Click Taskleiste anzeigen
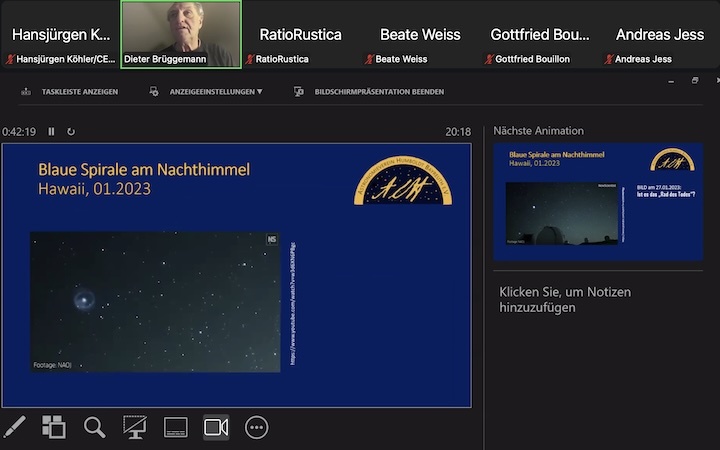 pyautogui.click(x=80, y=92)
